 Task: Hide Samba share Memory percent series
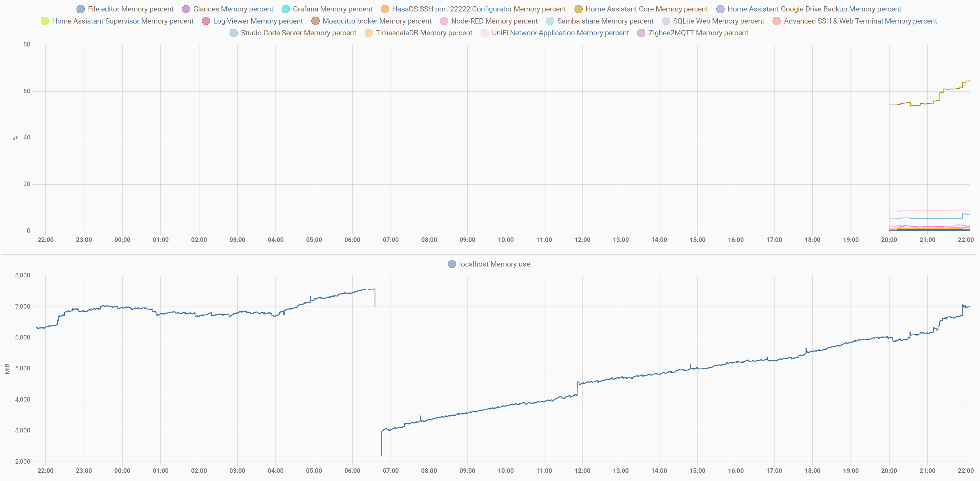[599, 21]
